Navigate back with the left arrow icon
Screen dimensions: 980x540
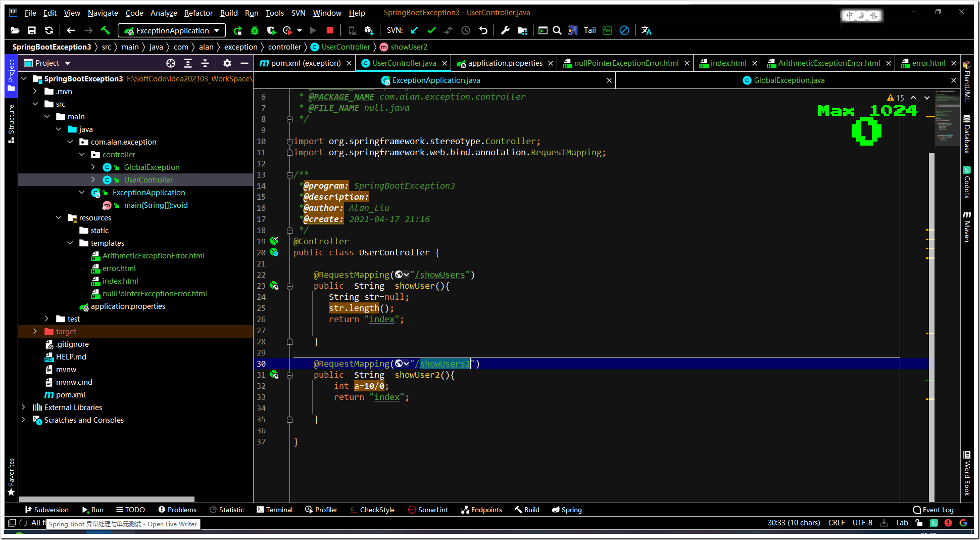71,30
